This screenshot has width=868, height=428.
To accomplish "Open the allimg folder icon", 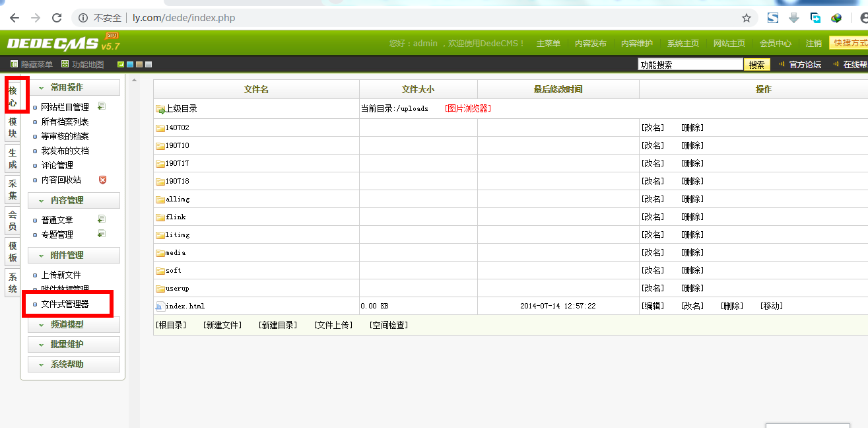I will [x=160, y=199].
